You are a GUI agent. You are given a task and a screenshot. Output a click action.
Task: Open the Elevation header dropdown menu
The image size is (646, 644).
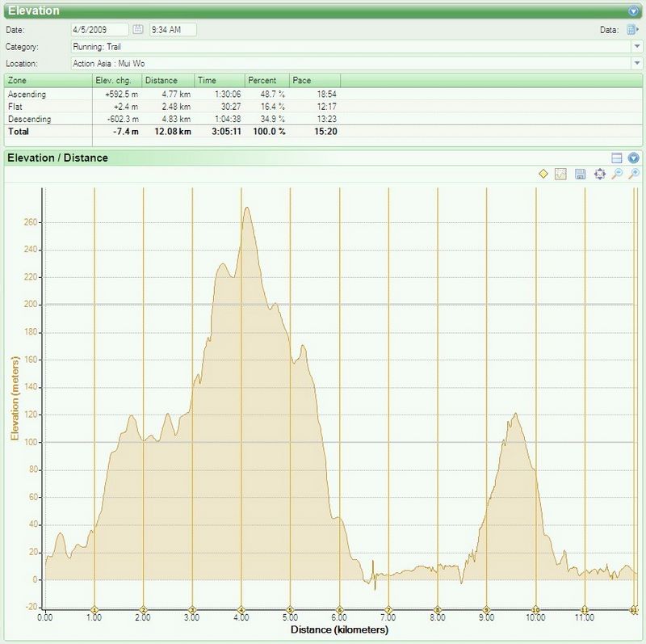pyautogui.click(x=634, y=11)
